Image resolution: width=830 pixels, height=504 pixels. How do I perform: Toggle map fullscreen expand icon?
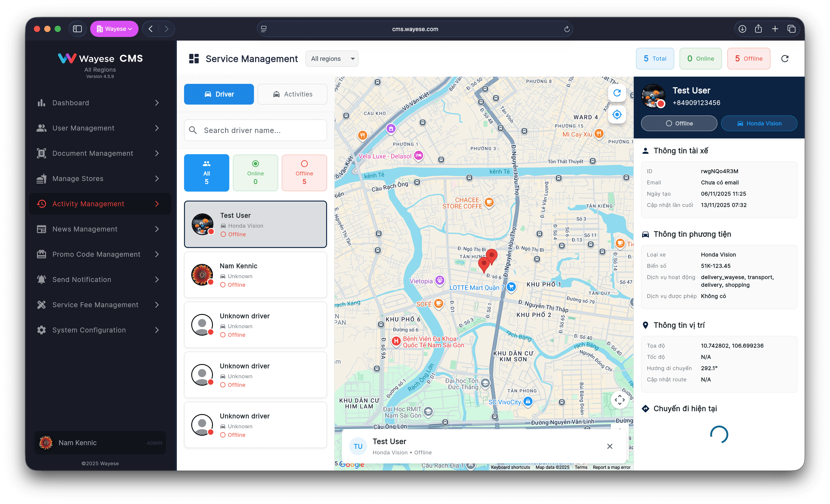(620, 400)
